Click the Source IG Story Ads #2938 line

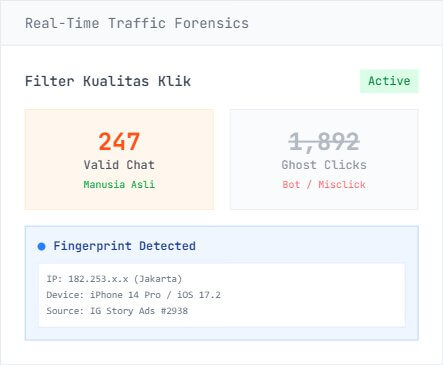(117, 311)
